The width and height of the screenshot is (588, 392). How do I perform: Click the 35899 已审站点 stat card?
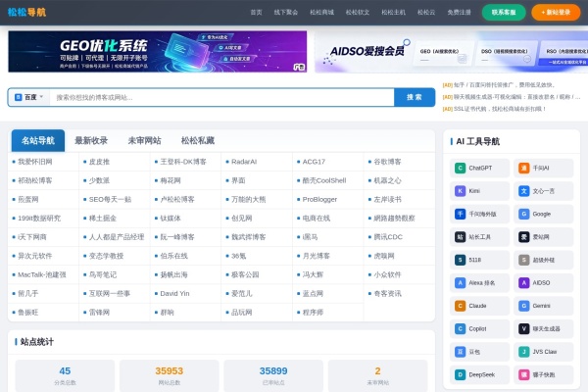273,376
